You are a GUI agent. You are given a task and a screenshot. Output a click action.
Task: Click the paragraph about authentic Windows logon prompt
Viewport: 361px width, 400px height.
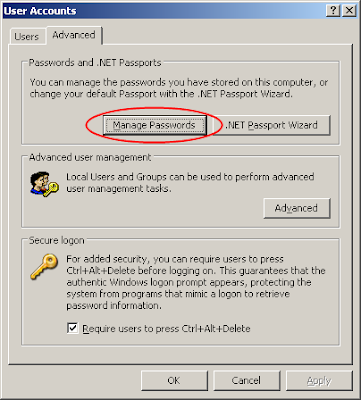click(x=196, y=282)
